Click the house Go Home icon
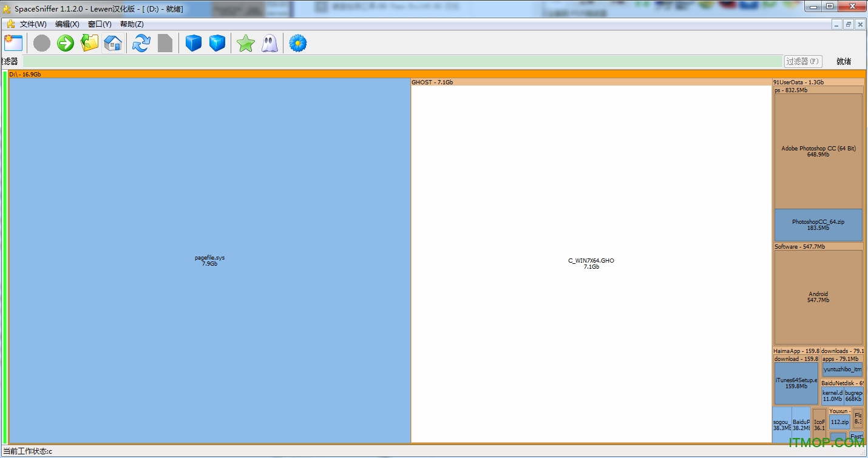 point(113,43)
